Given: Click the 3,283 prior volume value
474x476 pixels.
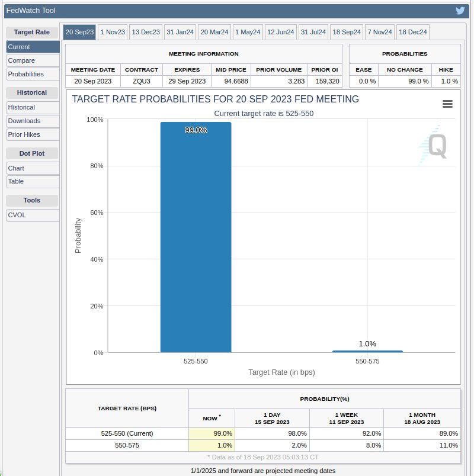Looking at the screenshot, I should pyautogui.click(x=296, y=81).
